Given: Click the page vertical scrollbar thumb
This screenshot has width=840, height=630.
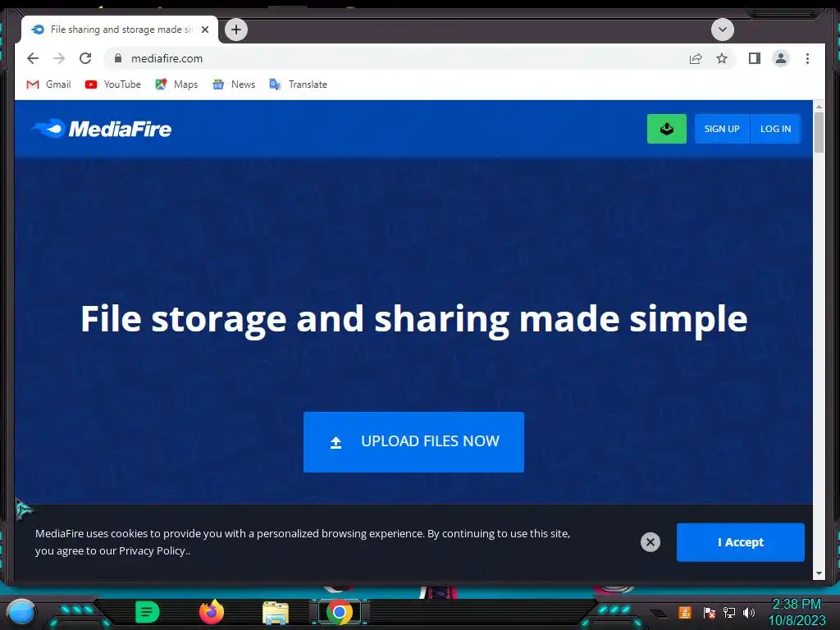Looking at the screenshot, I should click(819, 132).
